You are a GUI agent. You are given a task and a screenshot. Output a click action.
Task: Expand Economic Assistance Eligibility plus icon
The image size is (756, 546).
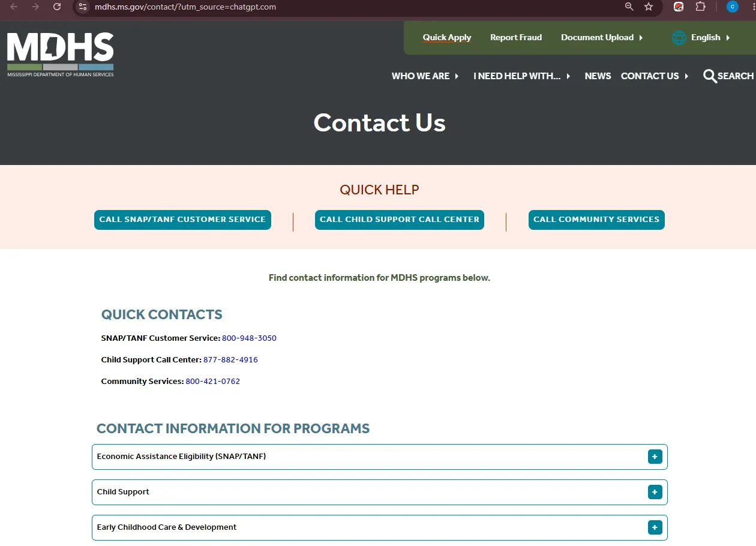pyautogui.click(x=655, y=457)
